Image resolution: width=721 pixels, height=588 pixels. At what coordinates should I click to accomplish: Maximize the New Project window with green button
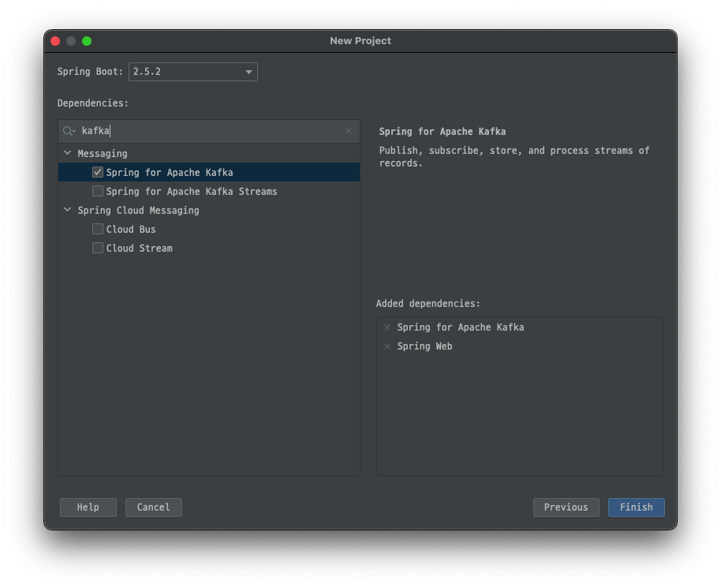pyautogui.click(x=87, y=41)
